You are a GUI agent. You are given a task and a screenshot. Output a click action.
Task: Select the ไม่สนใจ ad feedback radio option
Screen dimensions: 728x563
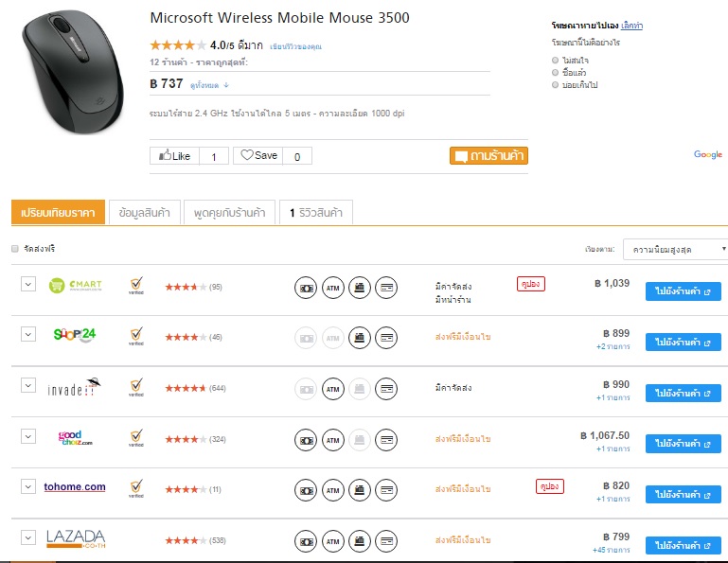click(x=555, y=61)
